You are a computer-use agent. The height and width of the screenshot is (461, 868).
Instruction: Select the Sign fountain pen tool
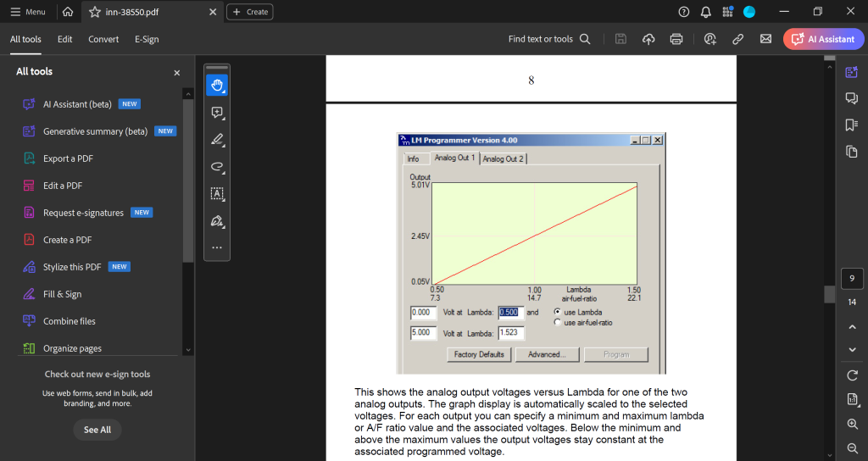tap(217, 221)
